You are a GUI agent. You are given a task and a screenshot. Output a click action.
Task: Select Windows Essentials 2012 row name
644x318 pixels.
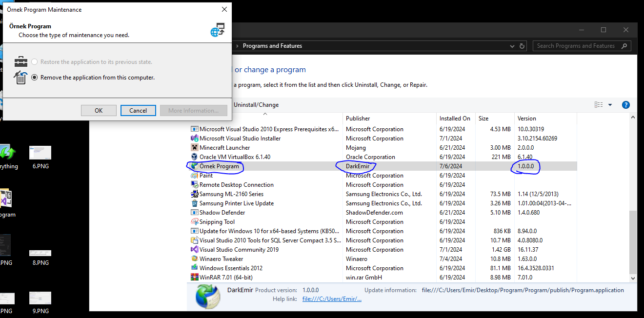click(231, 268)
